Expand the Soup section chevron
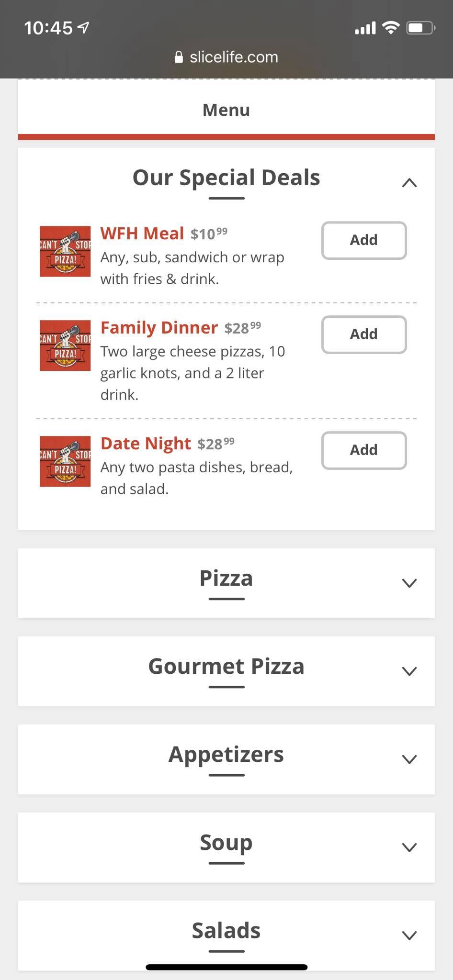 (409, 847)
